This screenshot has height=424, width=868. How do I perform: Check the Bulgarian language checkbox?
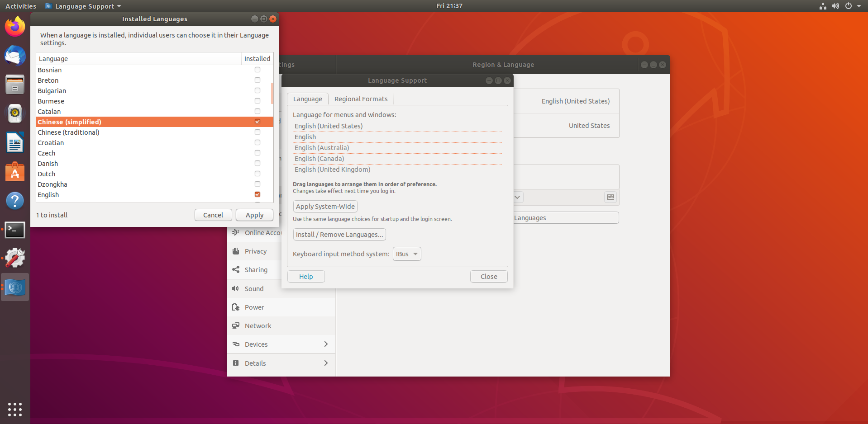258,90
